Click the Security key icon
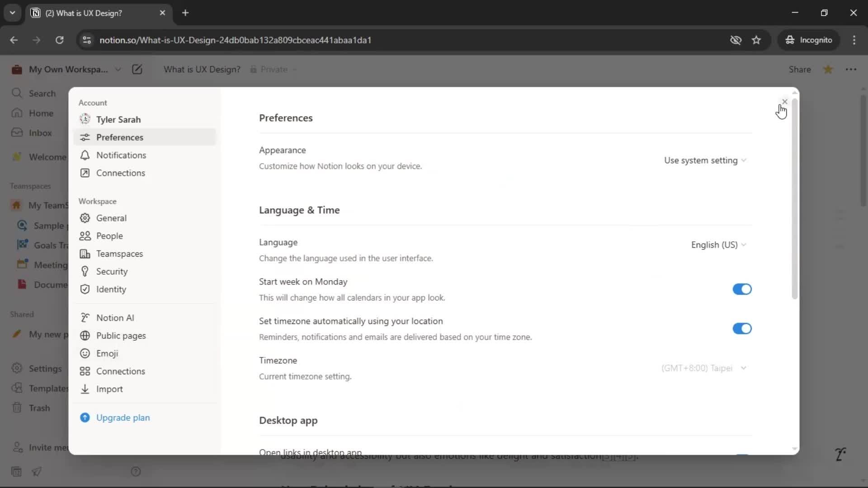Image resolution: width=868 pixels, height=488 pixels. click(x=85, y=271)
